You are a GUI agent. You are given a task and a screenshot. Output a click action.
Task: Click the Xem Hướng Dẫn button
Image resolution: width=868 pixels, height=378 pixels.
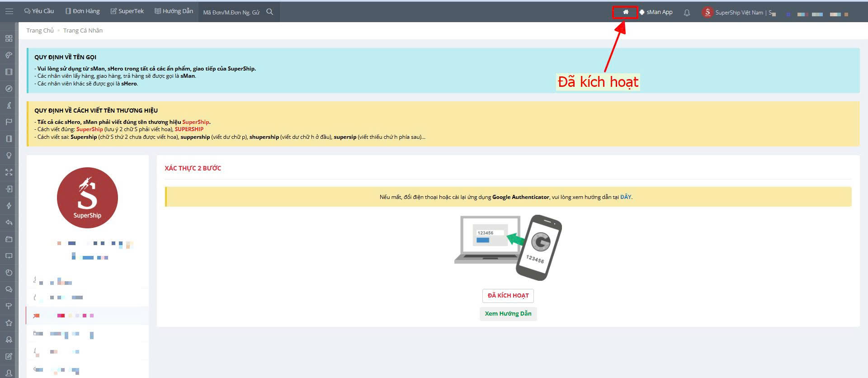508,314
